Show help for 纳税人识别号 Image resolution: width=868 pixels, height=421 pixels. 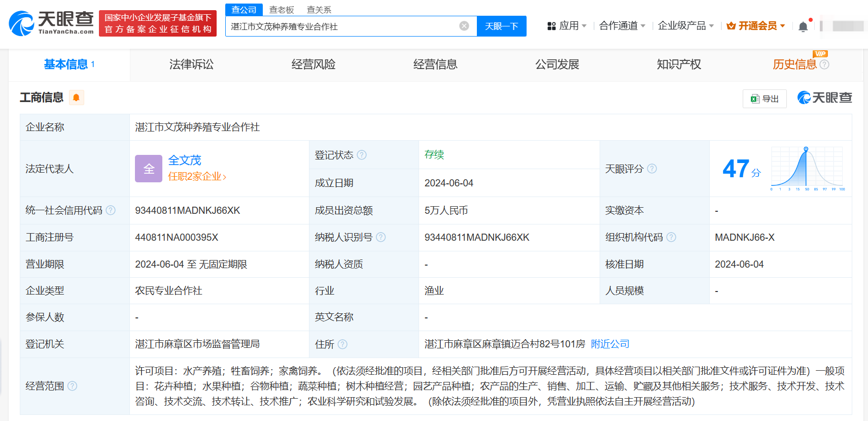pos(381,237)
